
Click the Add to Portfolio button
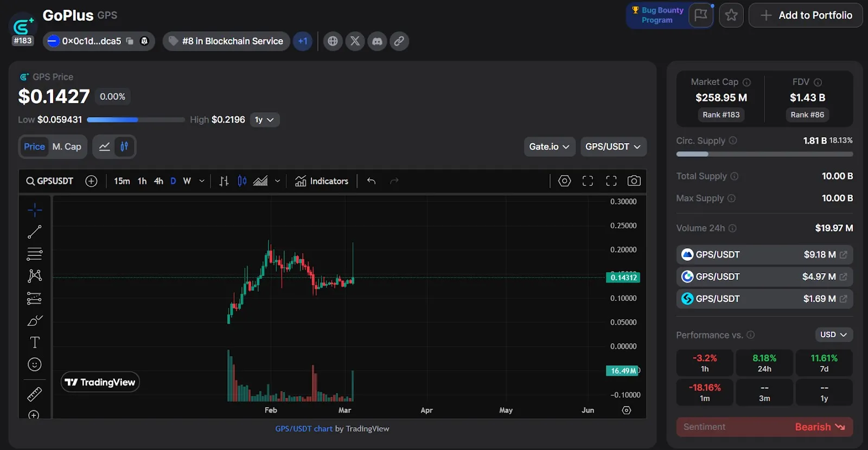pos(806,15)
